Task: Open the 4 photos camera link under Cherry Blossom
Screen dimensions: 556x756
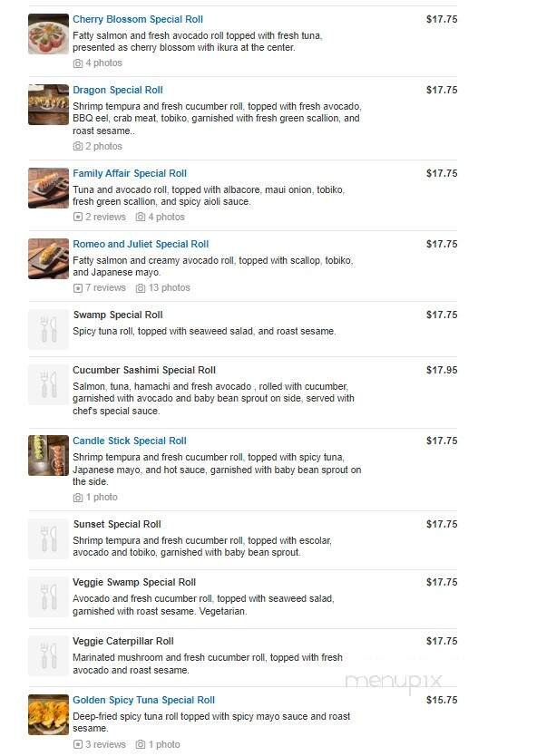Action: click(98, 63)
